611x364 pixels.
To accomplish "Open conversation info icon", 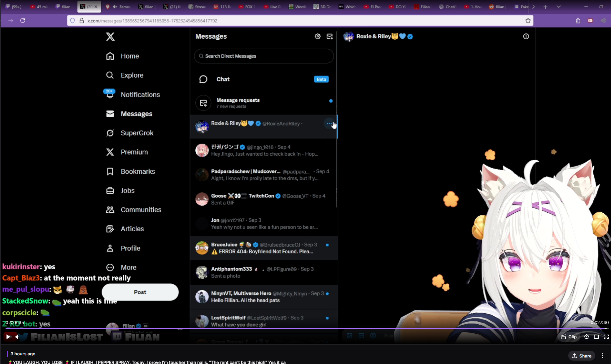I will [x=526, y=37].
